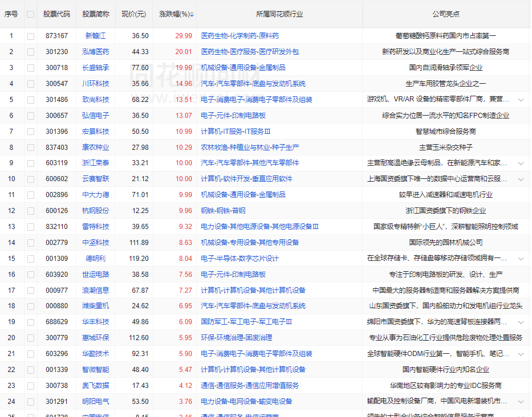Viewport: 532px width, 417px height.
Task: Click the 所属同花顺行业 column header
Action: click(279, 14)
